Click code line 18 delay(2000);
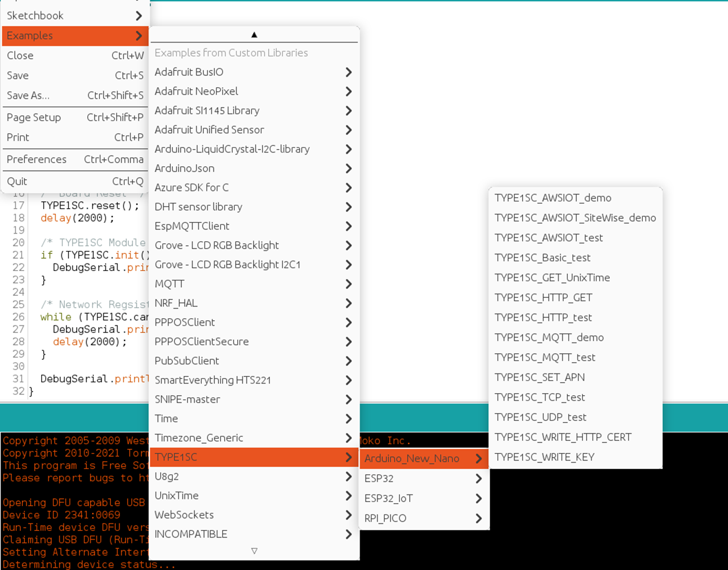The image size is (728, 570). click(78, 218)
